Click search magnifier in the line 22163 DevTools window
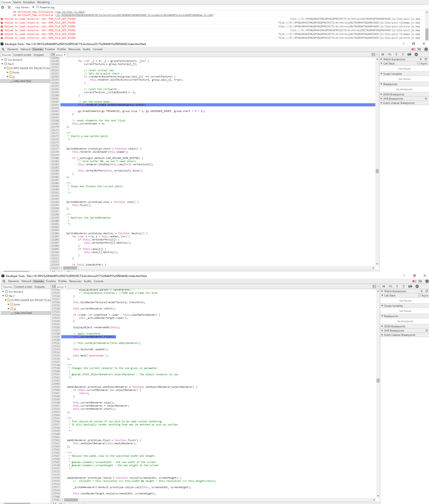Image resolution: width=429 pixels, height=504 pixels. pyautogui.click(x=3, y=49)
